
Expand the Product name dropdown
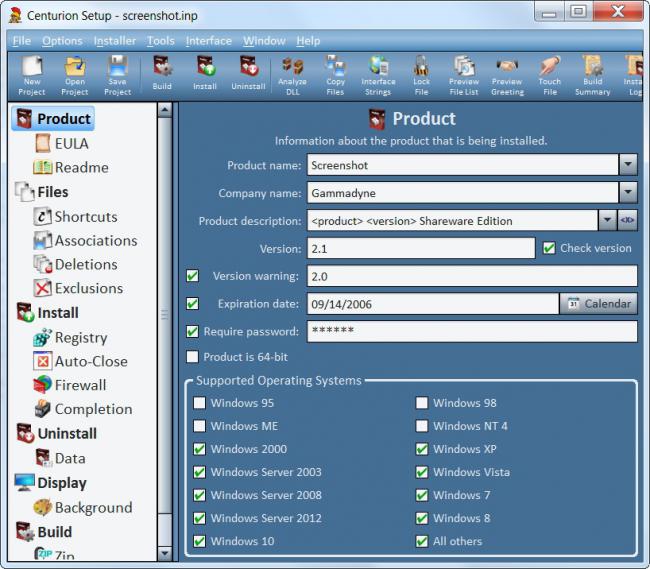pyautogui.click(x=628, y=165)
